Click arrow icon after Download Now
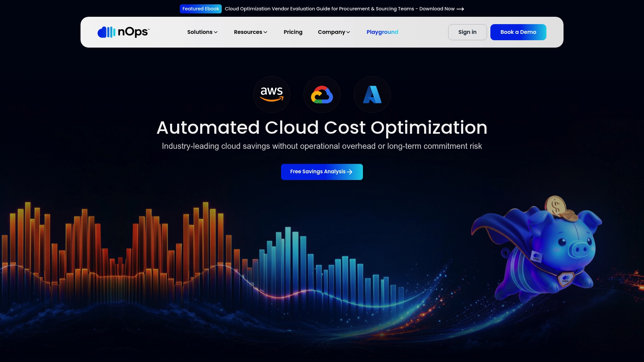 click(x=460, y=9)
